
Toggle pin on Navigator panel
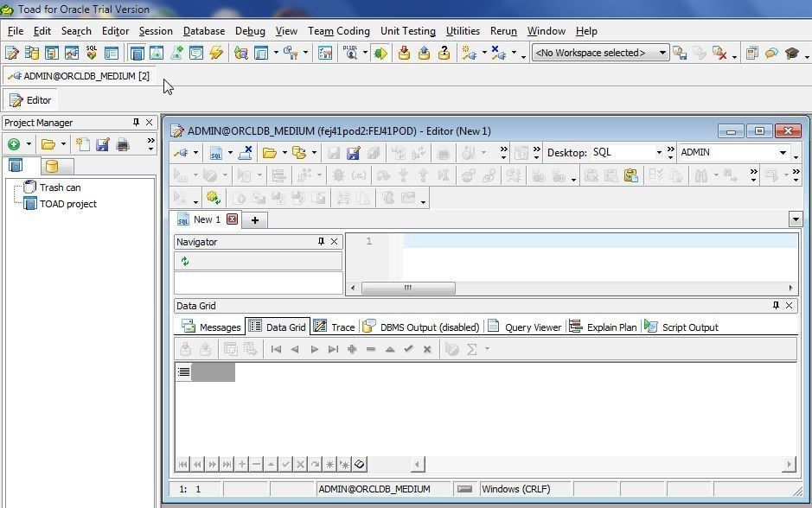[321, 242]
